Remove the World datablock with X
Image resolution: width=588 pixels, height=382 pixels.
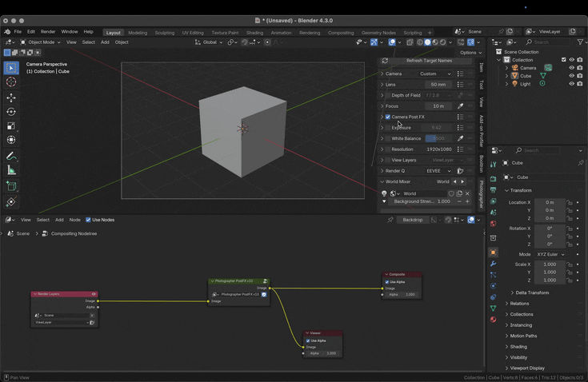[x=467, y=193]
